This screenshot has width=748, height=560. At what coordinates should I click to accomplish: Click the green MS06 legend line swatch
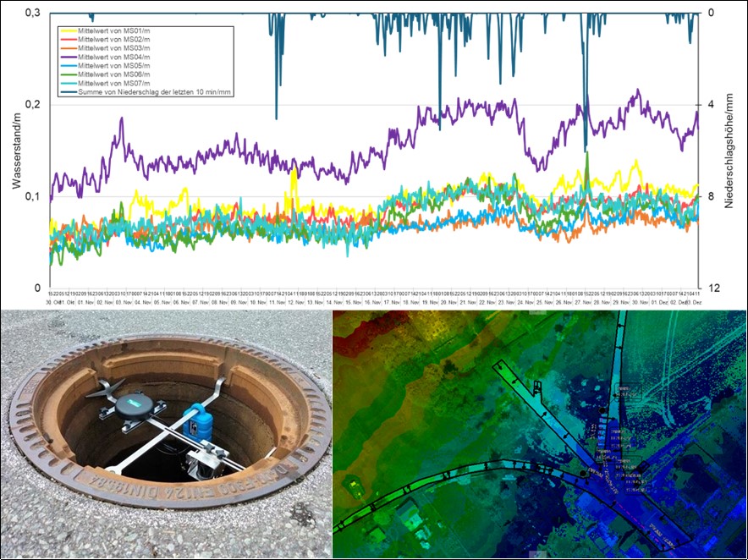pos(69,74)
